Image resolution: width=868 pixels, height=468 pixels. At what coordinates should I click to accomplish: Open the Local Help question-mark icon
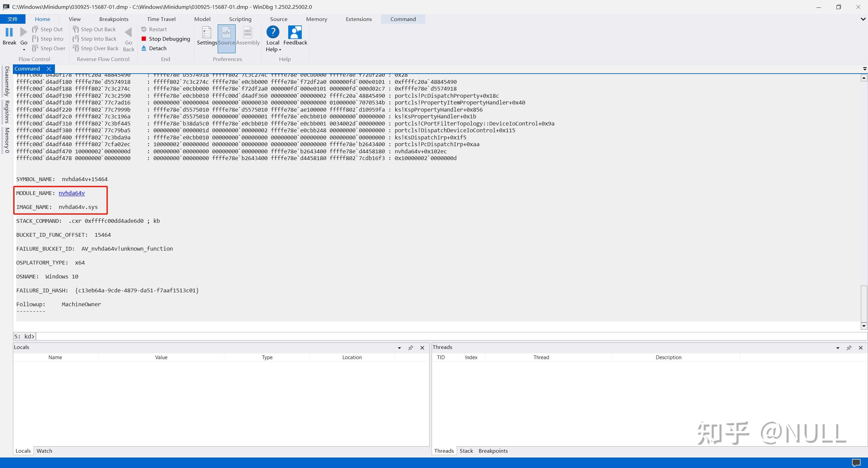[x=273, y=32]
